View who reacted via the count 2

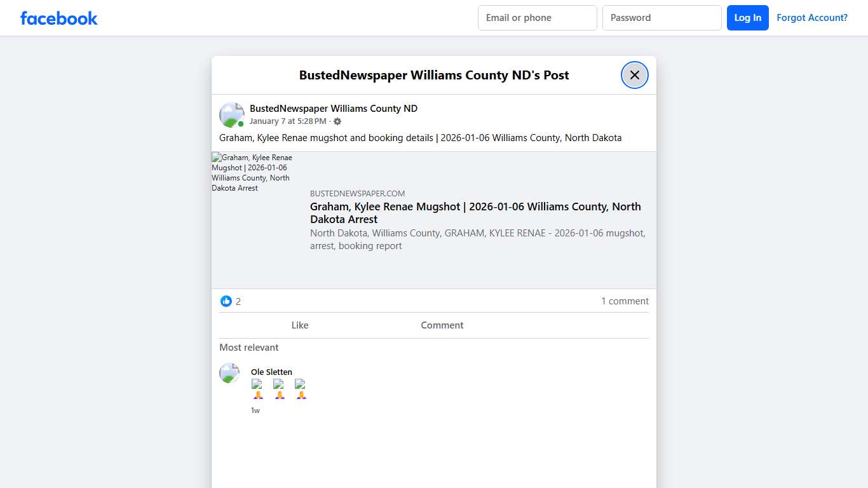pos(238,302)
